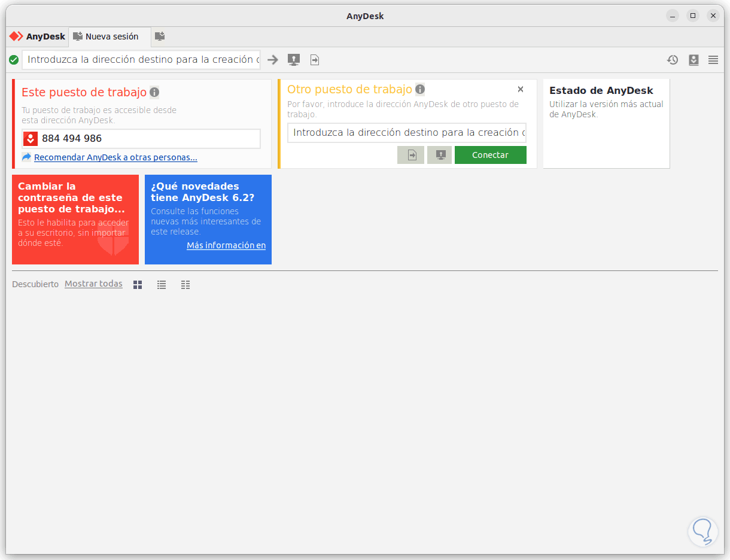730x560 pixels.
Task: Click info icon beside Otro puesto de trabajo
Action: 420,89
